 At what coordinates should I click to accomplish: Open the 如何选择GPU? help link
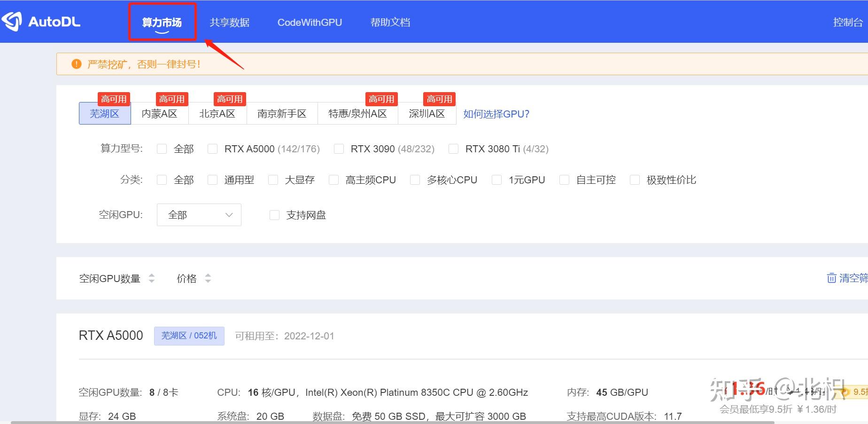pos(495,113)
